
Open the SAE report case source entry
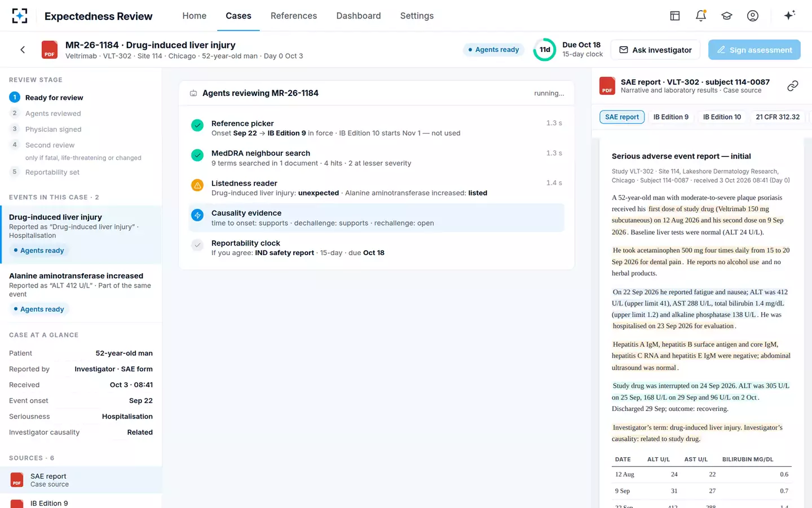[x=81, y=480]
